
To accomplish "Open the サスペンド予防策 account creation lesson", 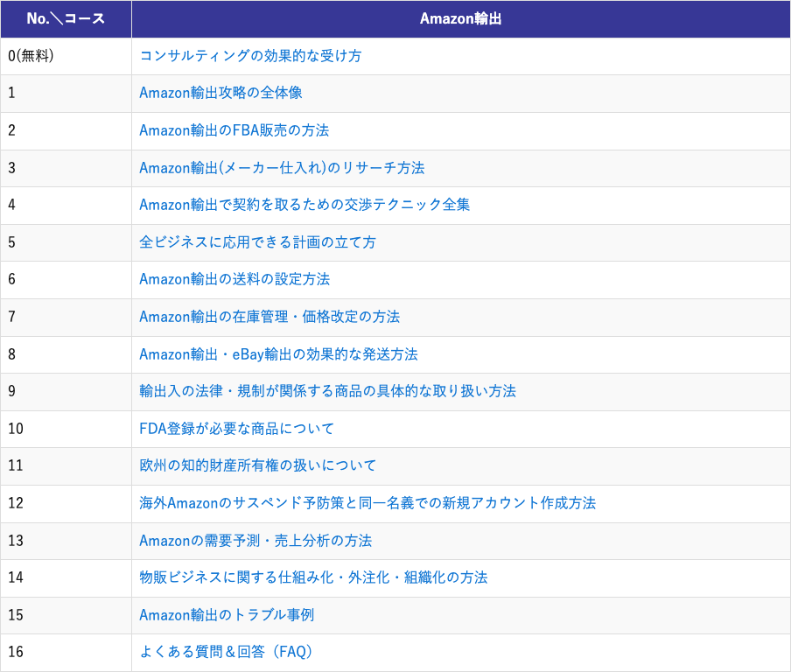I will coord(367,504).
